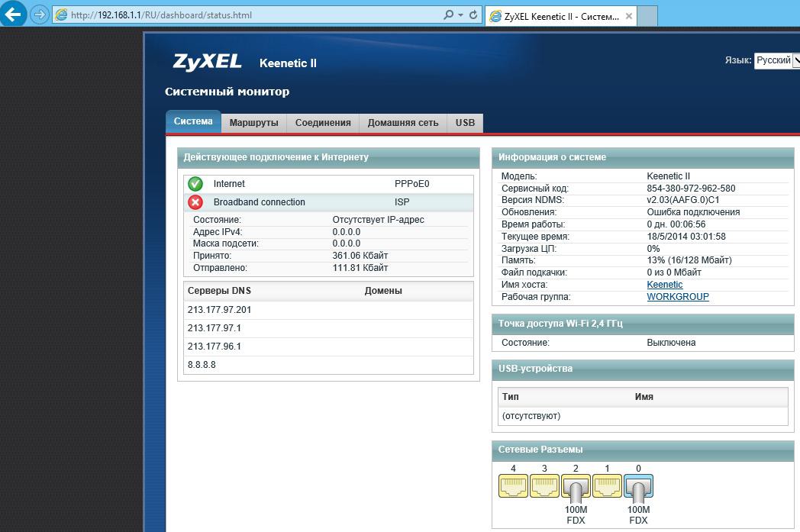This screenshot has height=532, width=800.
Task: Click the Домены column header
Action: 383,291
